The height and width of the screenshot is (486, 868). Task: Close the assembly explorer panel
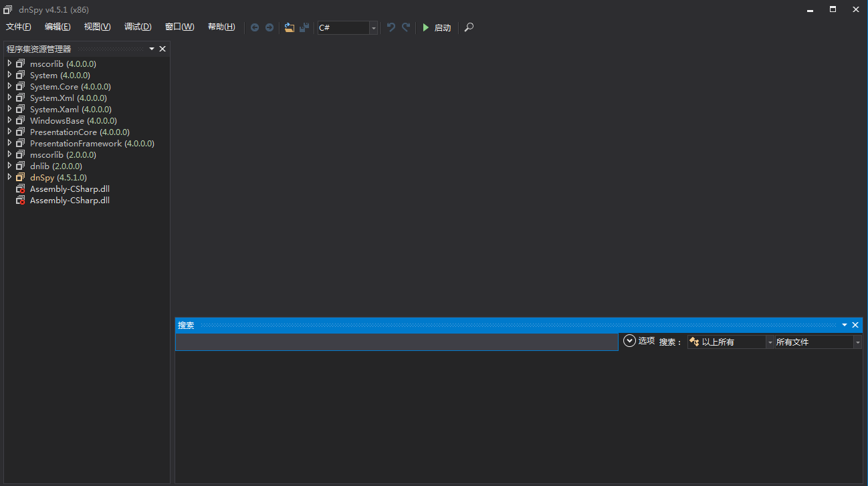pos(162,49)
